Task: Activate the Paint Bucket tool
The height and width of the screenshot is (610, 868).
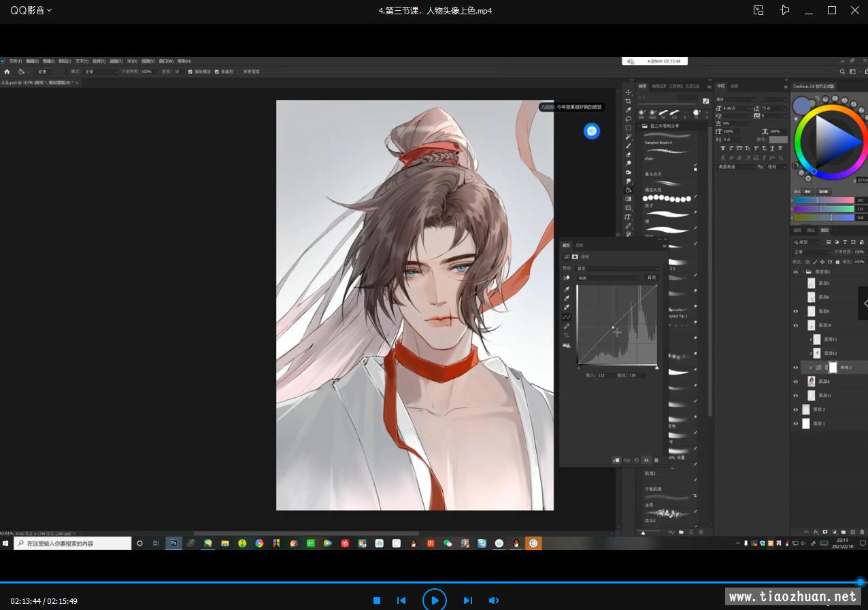Action: 629,190
